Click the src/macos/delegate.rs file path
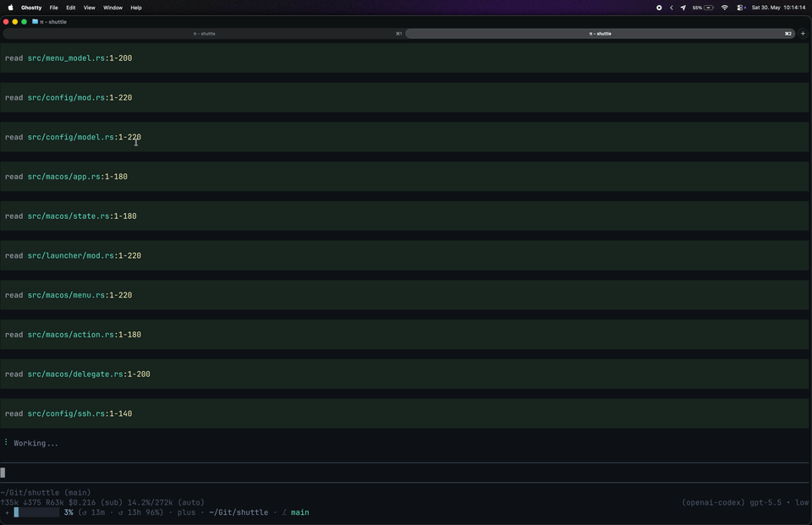Screen dimensions: 812x525 pyautogui.click(x=75, y=375)
